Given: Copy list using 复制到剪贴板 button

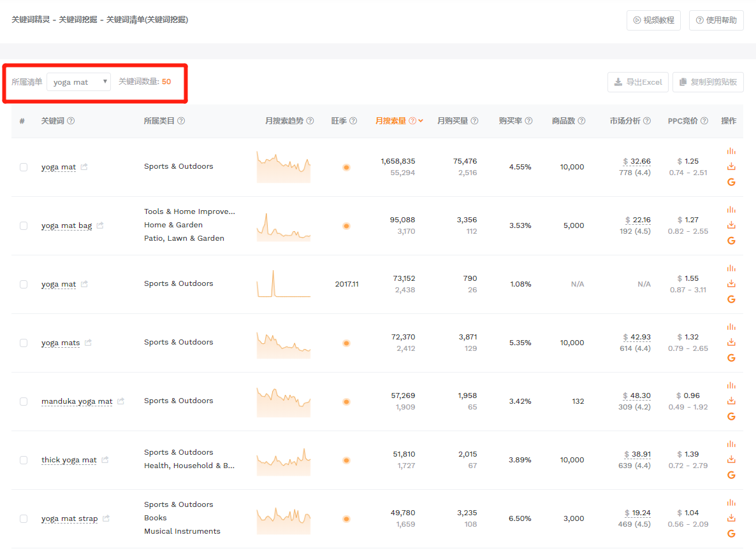Looking at the screenshot, I should [708, 82].
